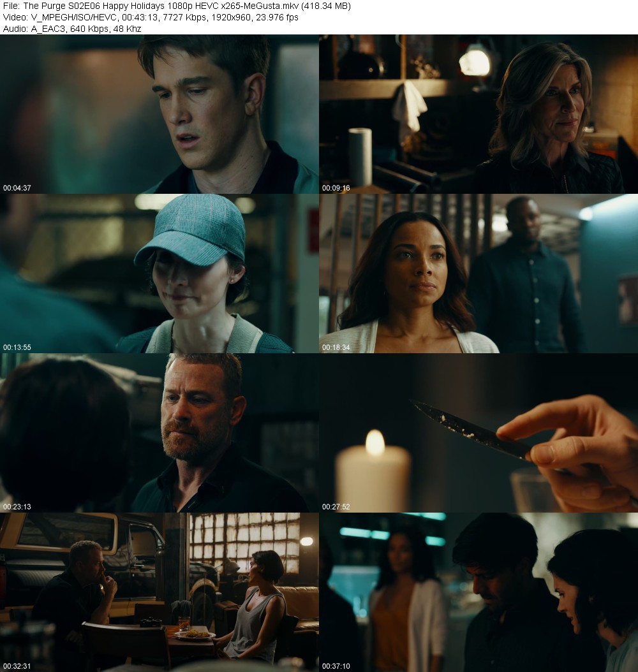Open the candle and knife frame
Viewport: 638px width, 672px height.
(478, 433)
